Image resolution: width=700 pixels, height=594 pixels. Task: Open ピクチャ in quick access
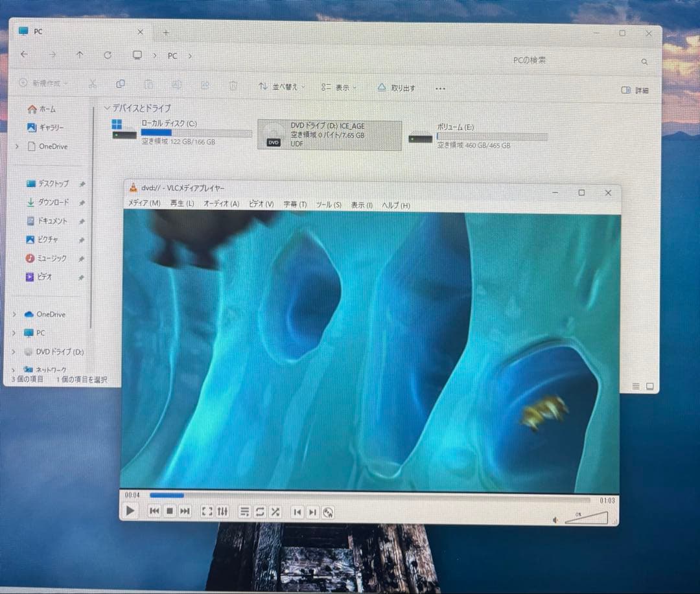[x=42, y=240]
